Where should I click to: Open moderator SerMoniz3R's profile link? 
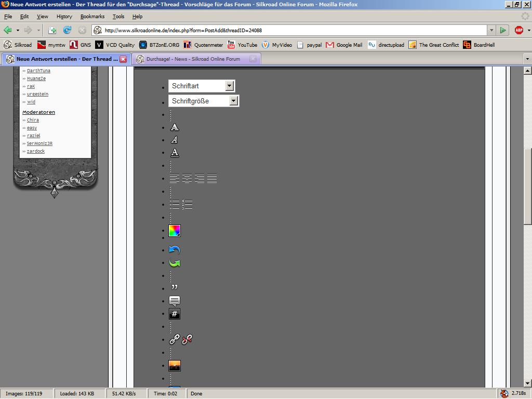pos(39,143)
